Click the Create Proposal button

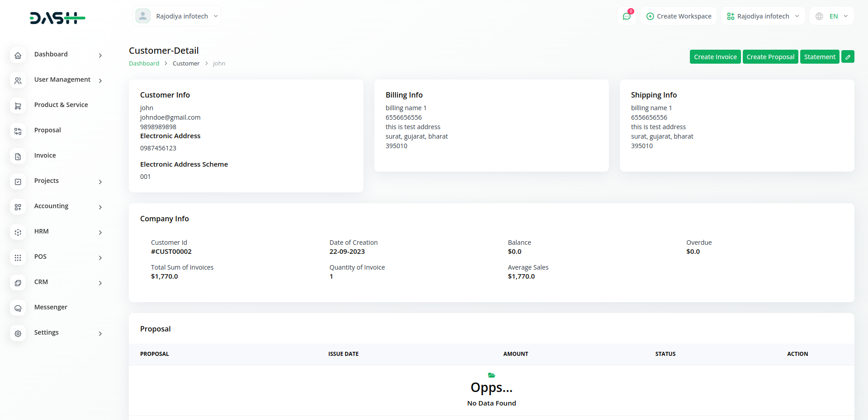click(x=770, y=57)
